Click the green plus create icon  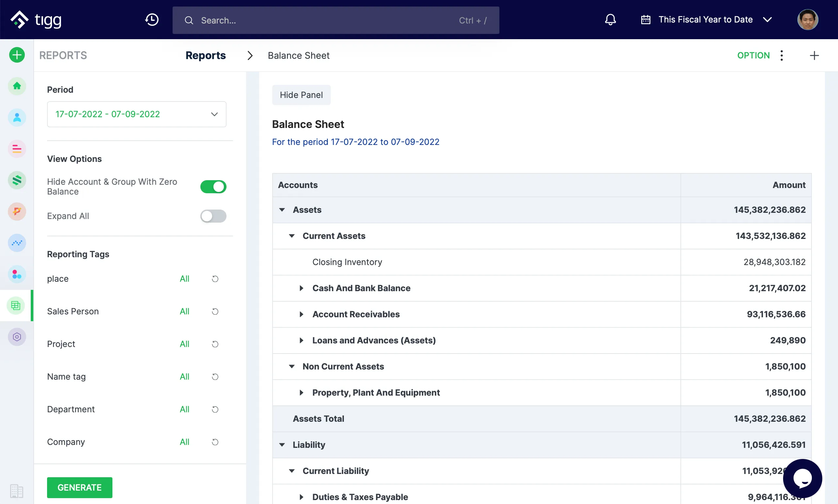click(17, 55)
